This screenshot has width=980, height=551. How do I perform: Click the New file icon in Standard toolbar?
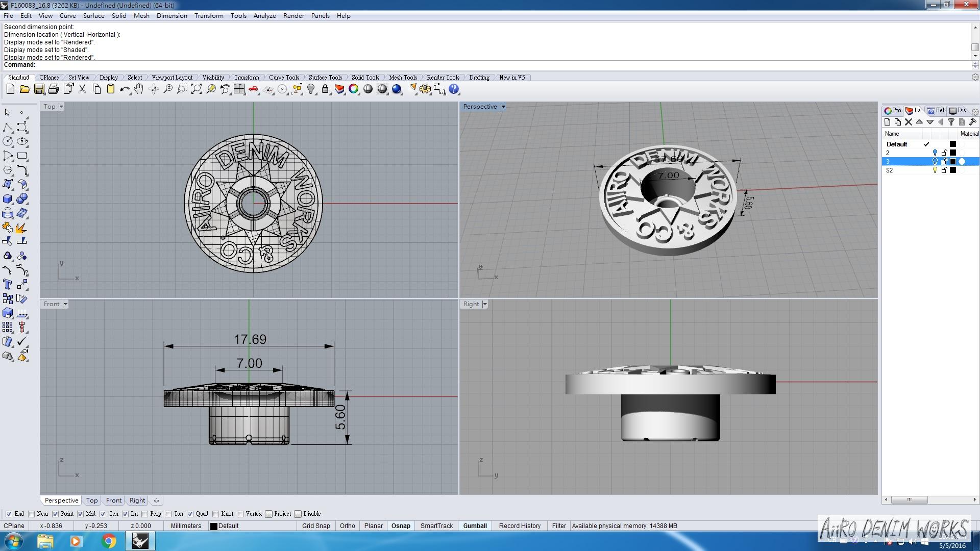click(10, 89)
